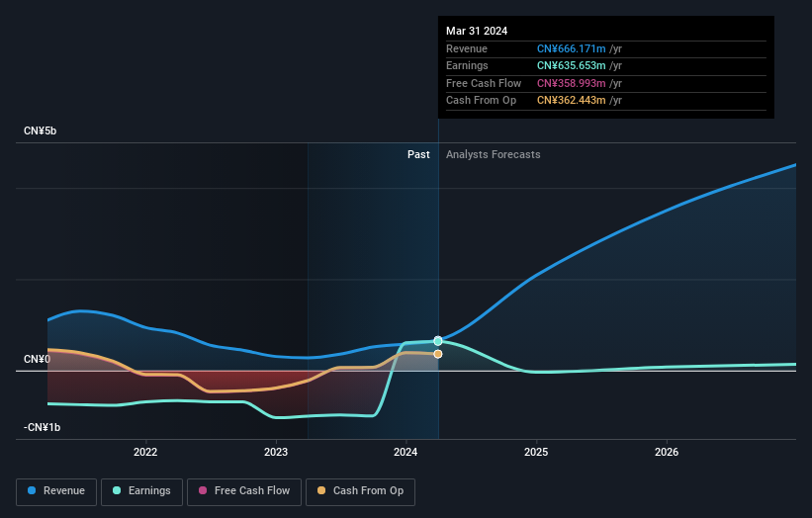The image size is (812, 518).
Task: Click the Revenue row label in tooltip
Action: [467, 48]
